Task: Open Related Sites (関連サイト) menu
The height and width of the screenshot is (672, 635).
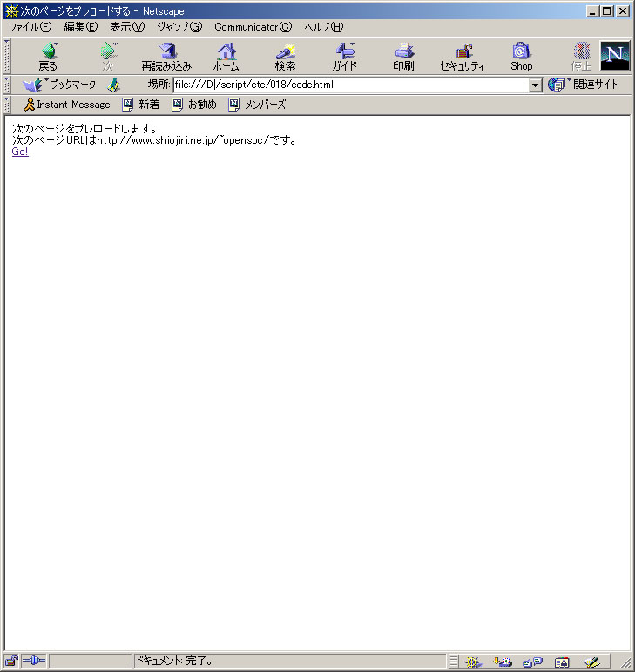Action: point(584,85)
